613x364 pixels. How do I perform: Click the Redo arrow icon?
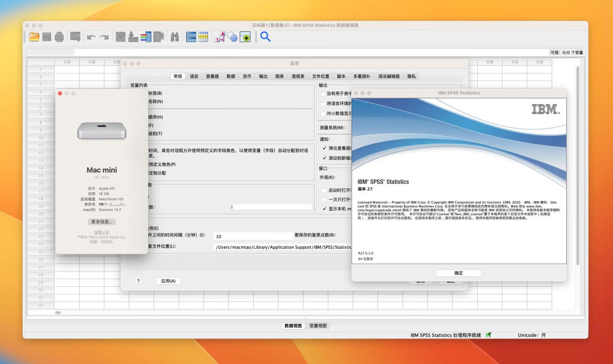(x=104, y=37)
